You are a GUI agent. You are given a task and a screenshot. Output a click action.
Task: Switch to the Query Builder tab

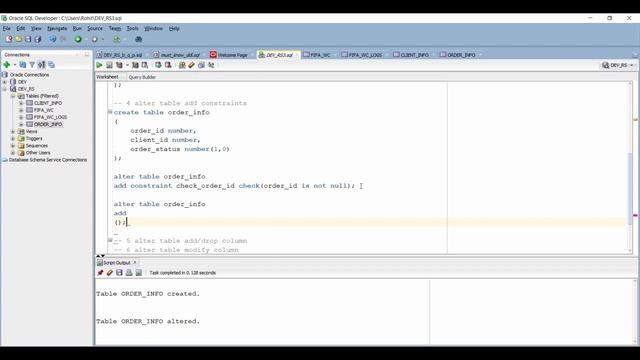tap(142, 77)
